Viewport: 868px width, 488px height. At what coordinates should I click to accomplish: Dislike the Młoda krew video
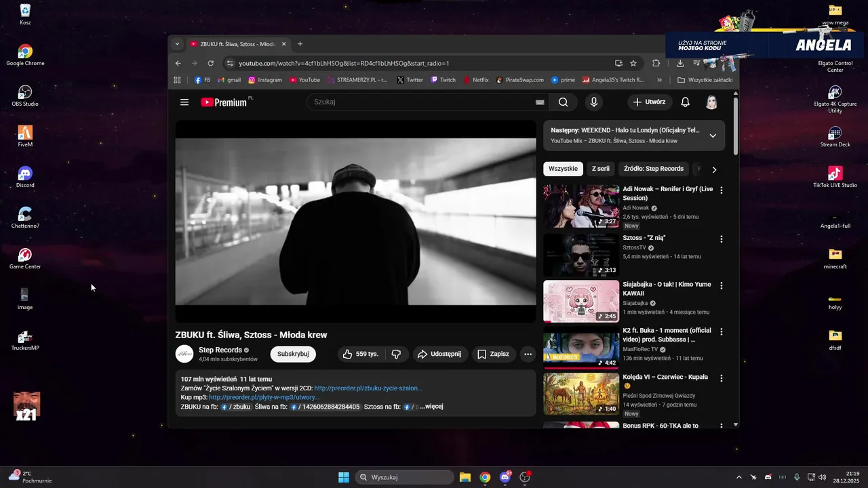point(396,354)
